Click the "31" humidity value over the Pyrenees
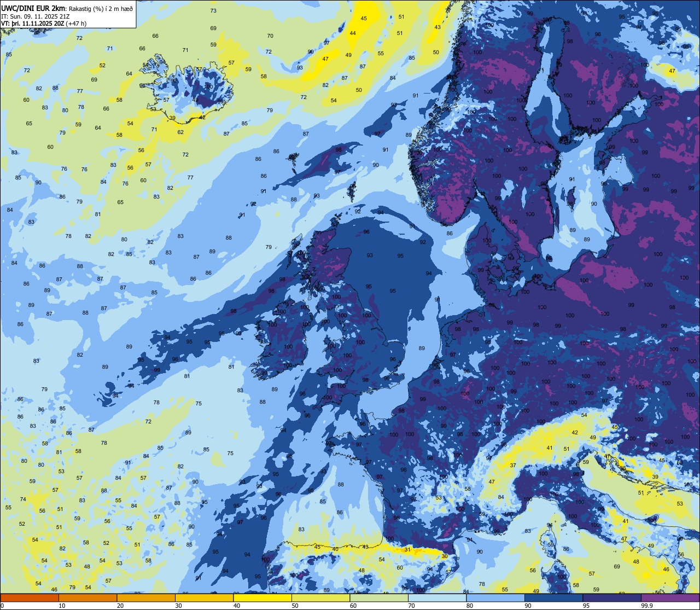The height and width of the screenshot is (610, 700). click(407, 550)
